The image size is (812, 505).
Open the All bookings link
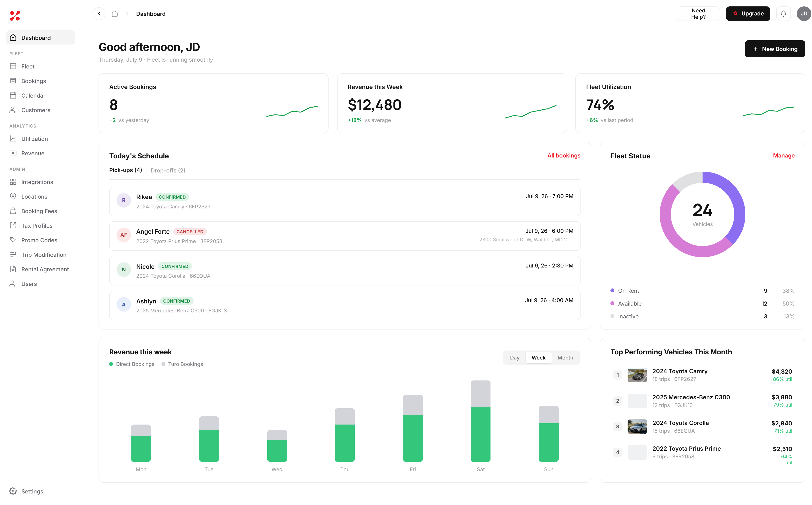click(x=564, y=156)
